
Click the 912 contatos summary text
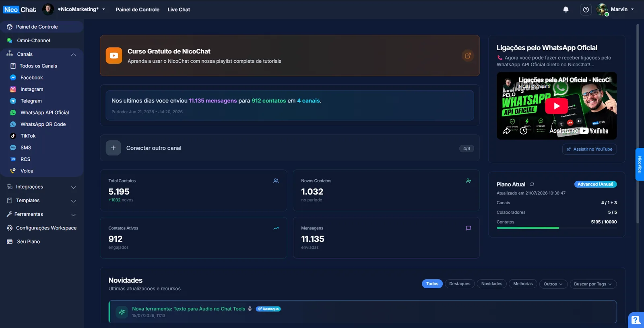pos(269,101)
